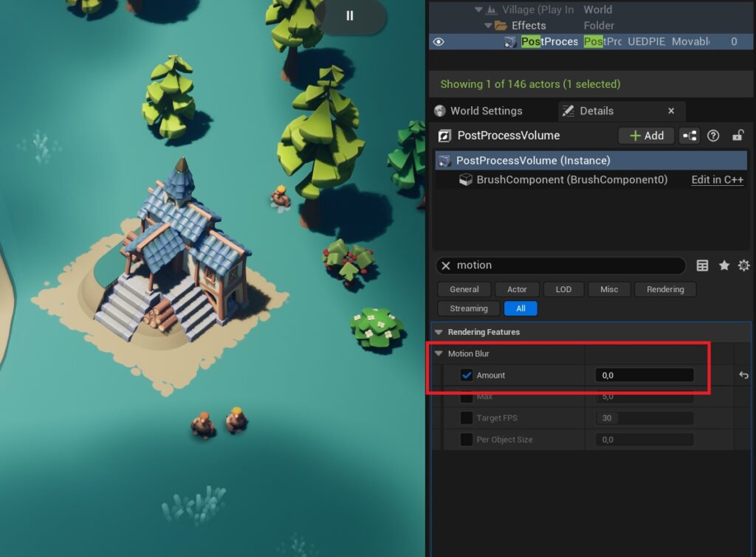Uncheck the Amount override checkbox
Image resolution: width=756 pixels, height=557 pixels.
[x=467, y=376]
